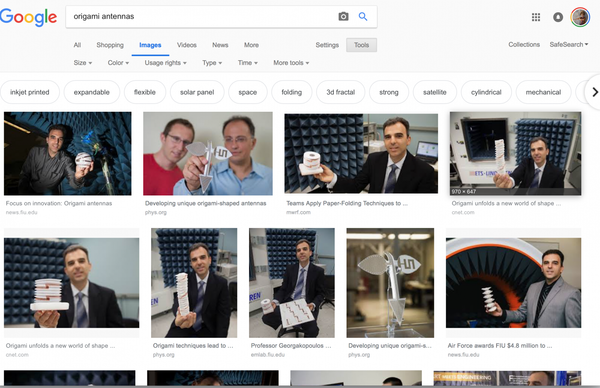Open the Google apps grid
This screenshot has height=388, width=600.
pyautogui.click(x=536, y=17)
